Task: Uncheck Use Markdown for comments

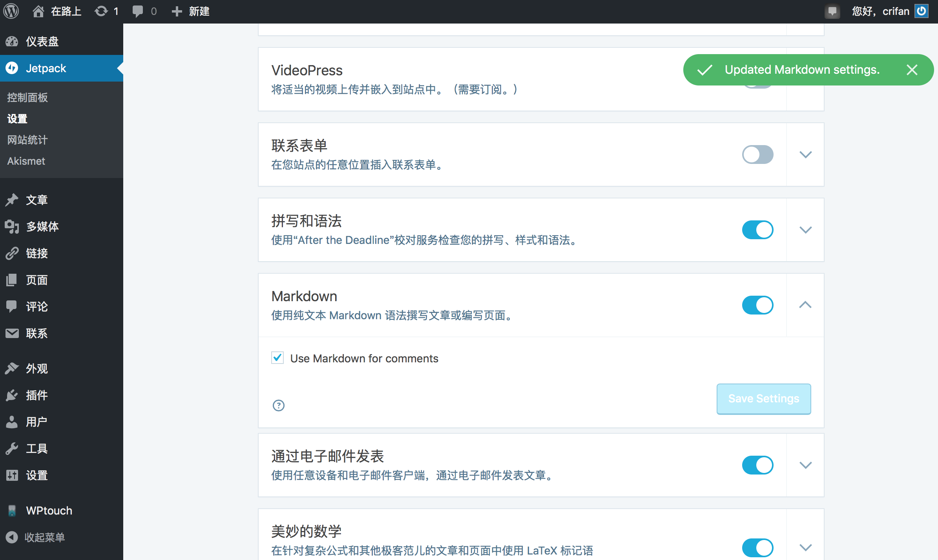Action: click(277, 358)
